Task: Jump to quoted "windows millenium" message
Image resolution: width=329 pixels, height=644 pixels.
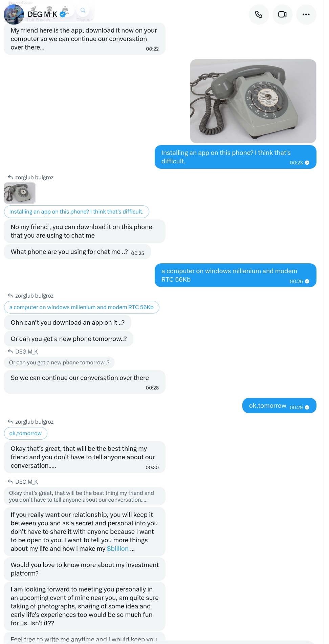Action: point(81,307)
